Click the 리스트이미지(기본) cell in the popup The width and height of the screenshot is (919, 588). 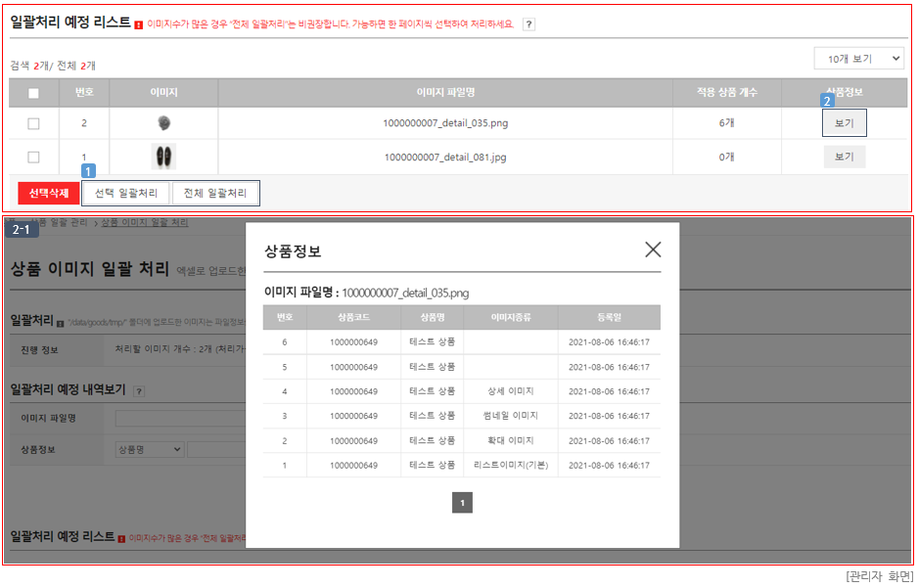[x=511, y=465]
